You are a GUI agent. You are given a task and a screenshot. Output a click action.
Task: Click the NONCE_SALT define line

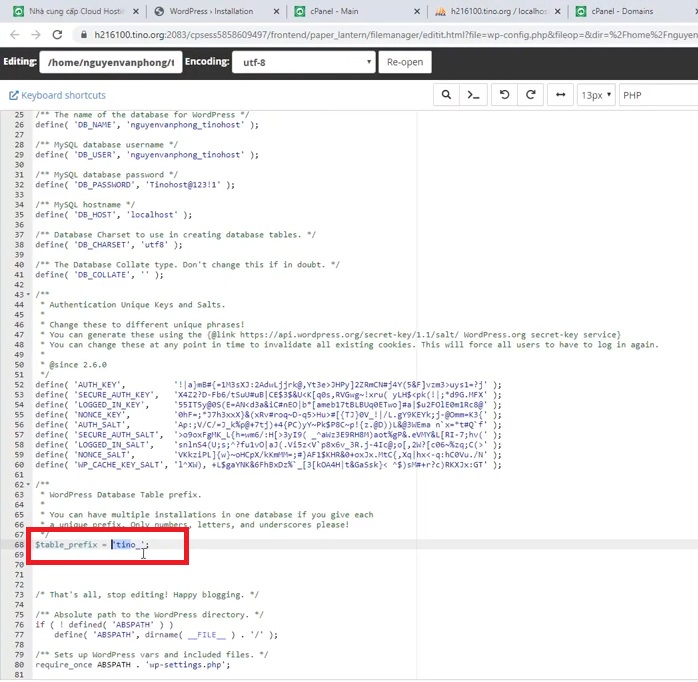268,455
